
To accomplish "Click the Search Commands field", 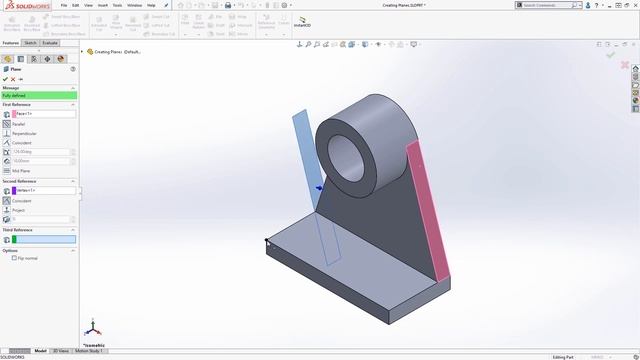I will click(x=547, y=5).
